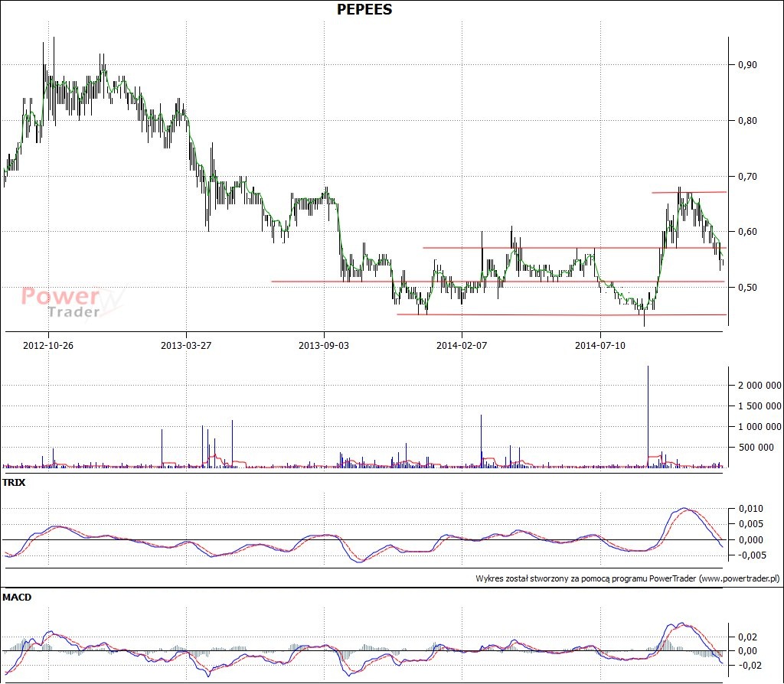Click the TRIX 0,010 axis value
Viewport: 784px width, 684px height.
click(x=751, y=509)
